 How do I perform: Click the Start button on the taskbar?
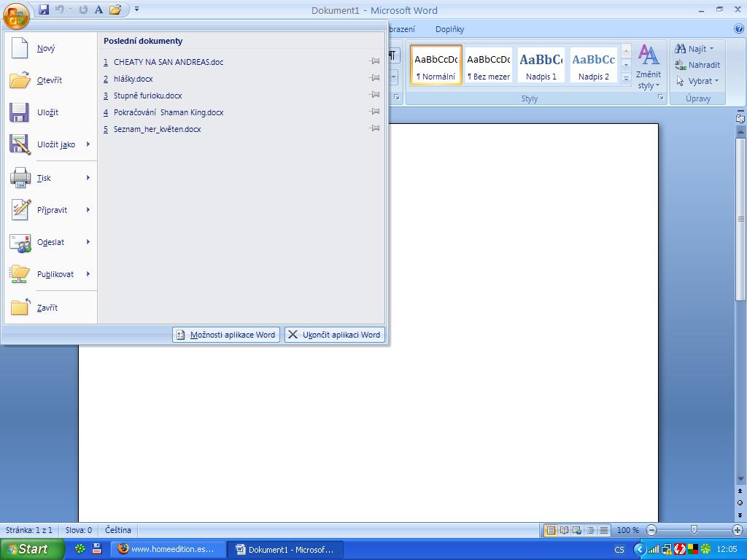[31, 549]
